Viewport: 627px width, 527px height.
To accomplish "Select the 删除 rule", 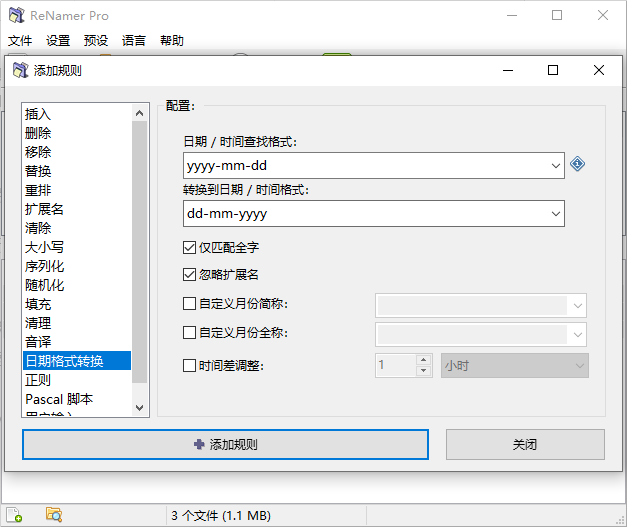I will (77, 133).
